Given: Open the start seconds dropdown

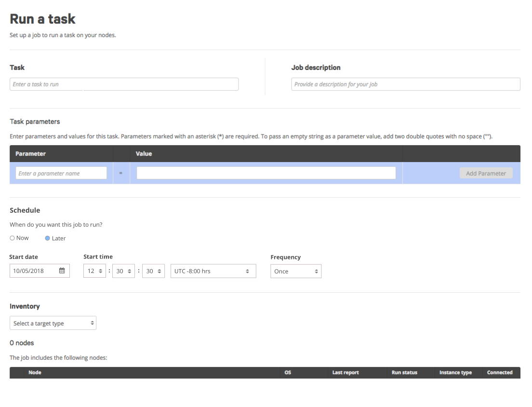Looking at the screenshot, I should point(153,271).
